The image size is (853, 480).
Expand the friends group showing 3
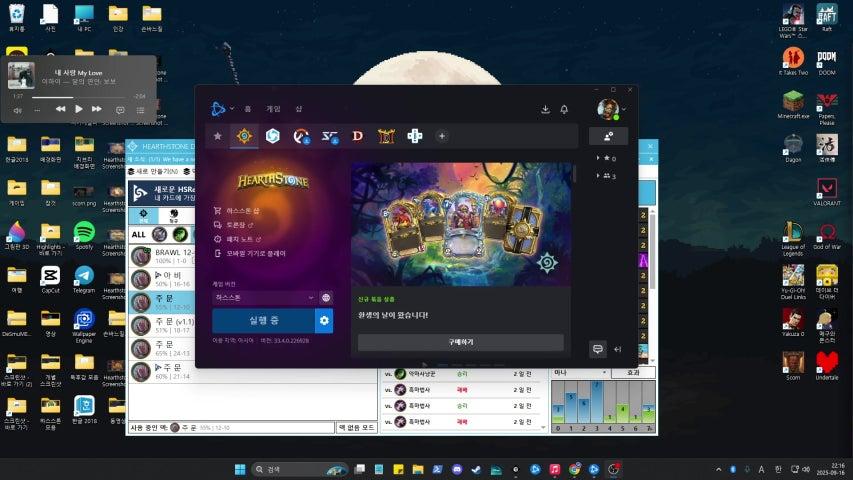(x=606, y=176)
